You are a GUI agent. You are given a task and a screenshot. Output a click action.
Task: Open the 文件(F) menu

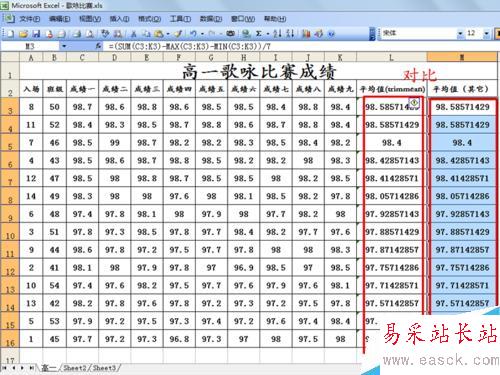point(30,19)
